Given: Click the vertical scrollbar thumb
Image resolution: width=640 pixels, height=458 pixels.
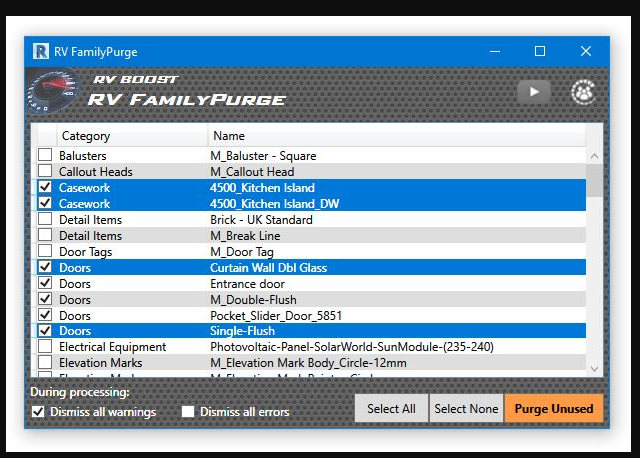Looking at the screenshot, I should [x=594, y=180].
